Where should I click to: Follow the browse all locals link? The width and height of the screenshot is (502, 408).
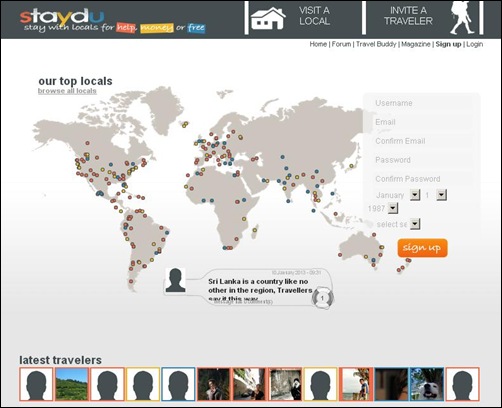pos(67,91)
